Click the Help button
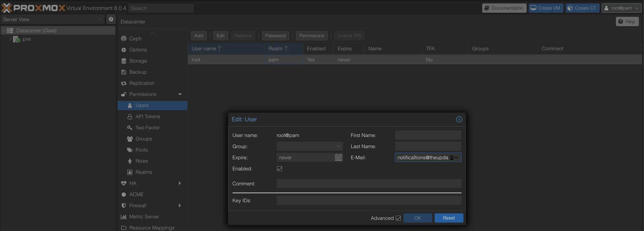644x231 pixels. click(x=627, y=21)
